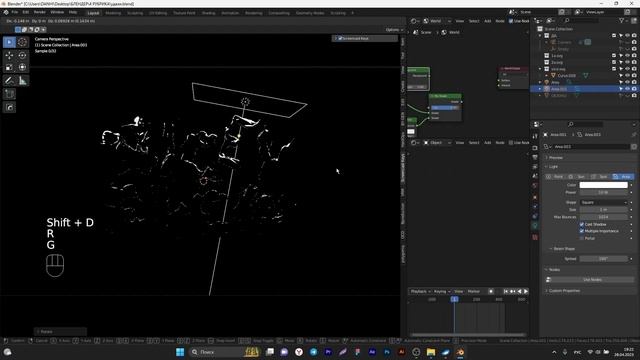The image size is (640, 360).
Task: Open the light Color swatch
Action: point(603,185)
